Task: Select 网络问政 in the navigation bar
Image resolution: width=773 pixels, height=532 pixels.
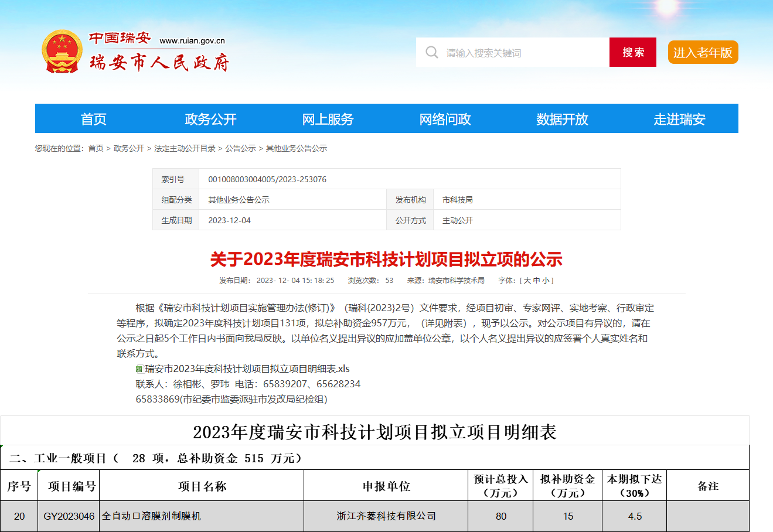Action: (445, 119)
